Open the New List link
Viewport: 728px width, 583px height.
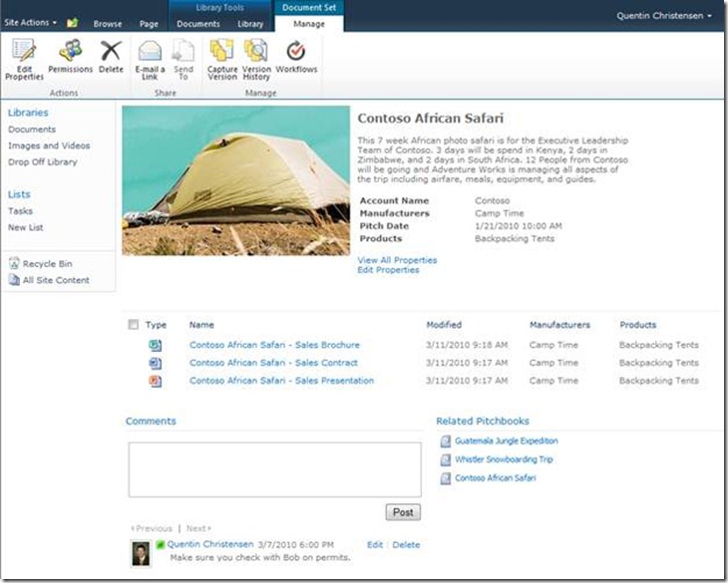pos(26,227)
